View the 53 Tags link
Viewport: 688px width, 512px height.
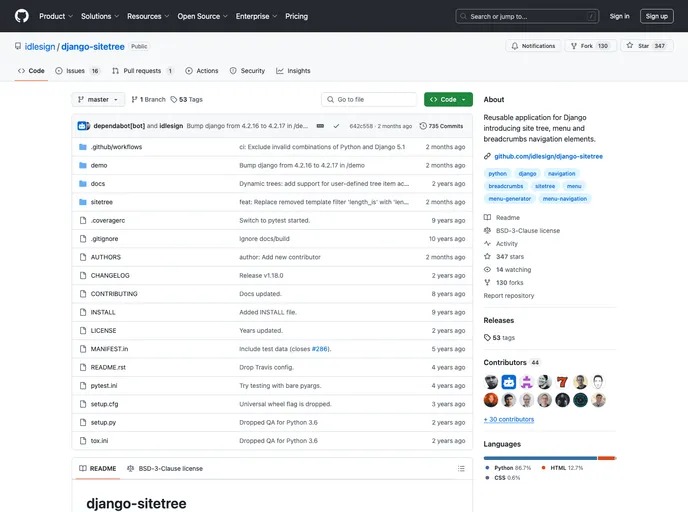click(186, 100)
